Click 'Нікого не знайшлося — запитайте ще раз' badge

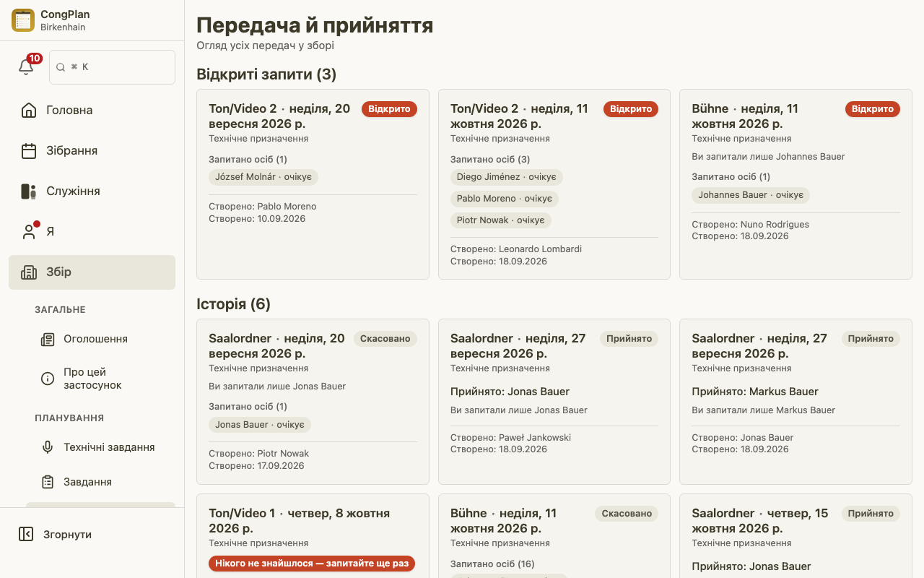[312, 564]
